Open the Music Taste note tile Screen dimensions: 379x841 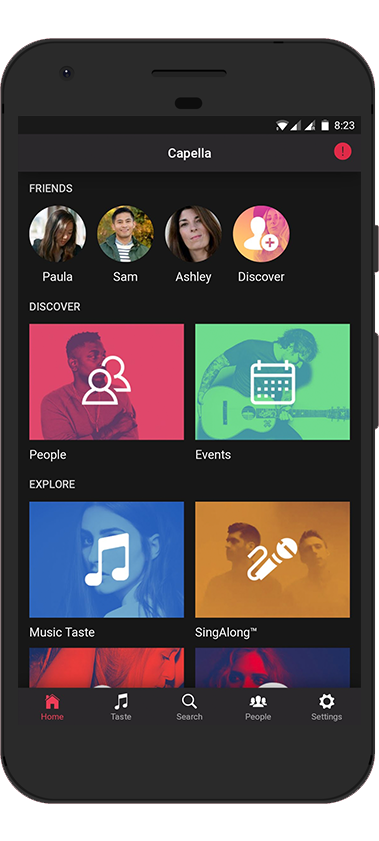pos(107,560)
